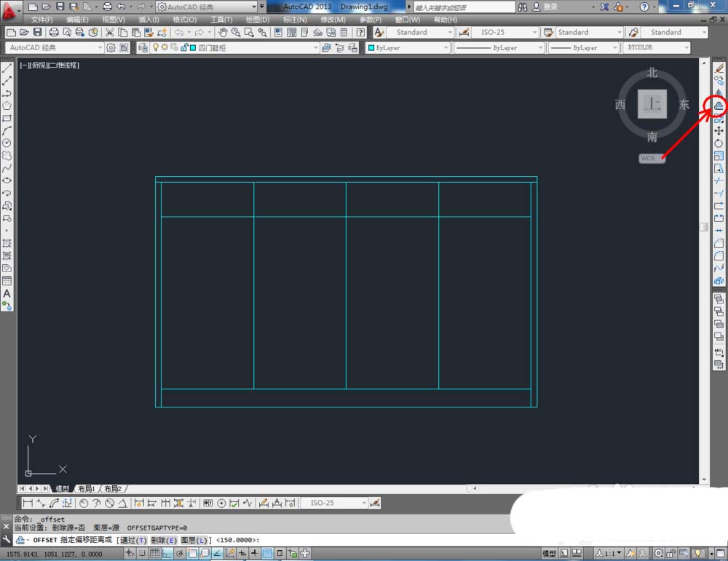Viewport: 728px width, 561px height.
Task: Click the 模型 button in status bar
Action: 549,553
